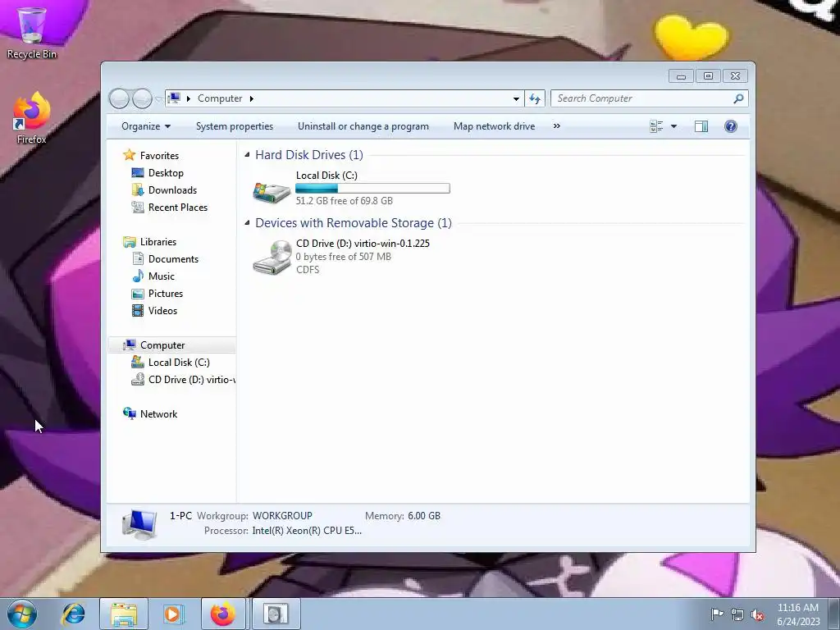Choose Map network drive

pyautogui.click(x=494, y=126)
